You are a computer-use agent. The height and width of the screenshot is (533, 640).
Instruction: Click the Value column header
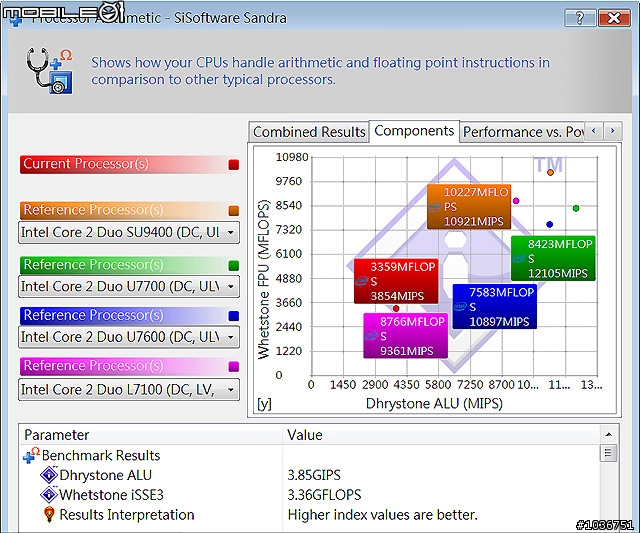pos(441,435)
